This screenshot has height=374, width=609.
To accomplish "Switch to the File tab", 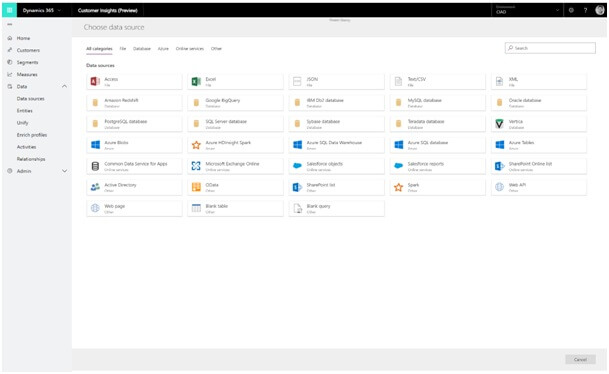I will 123,49.
